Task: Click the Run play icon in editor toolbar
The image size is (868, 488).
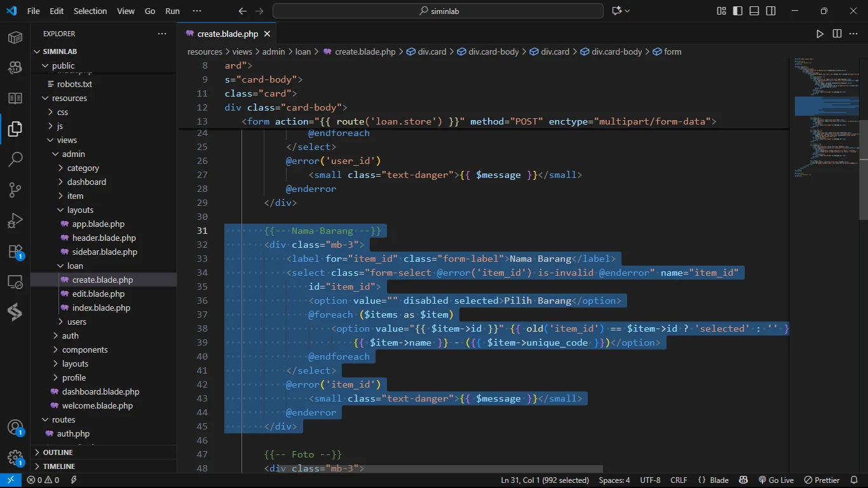Action: [820, 34]
